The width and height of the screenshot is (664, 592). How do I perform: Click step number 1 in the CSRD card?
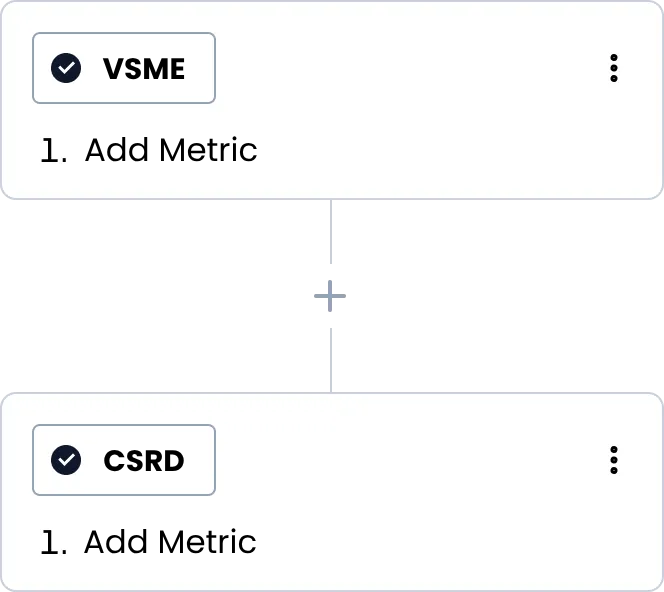tap(53, 543)
